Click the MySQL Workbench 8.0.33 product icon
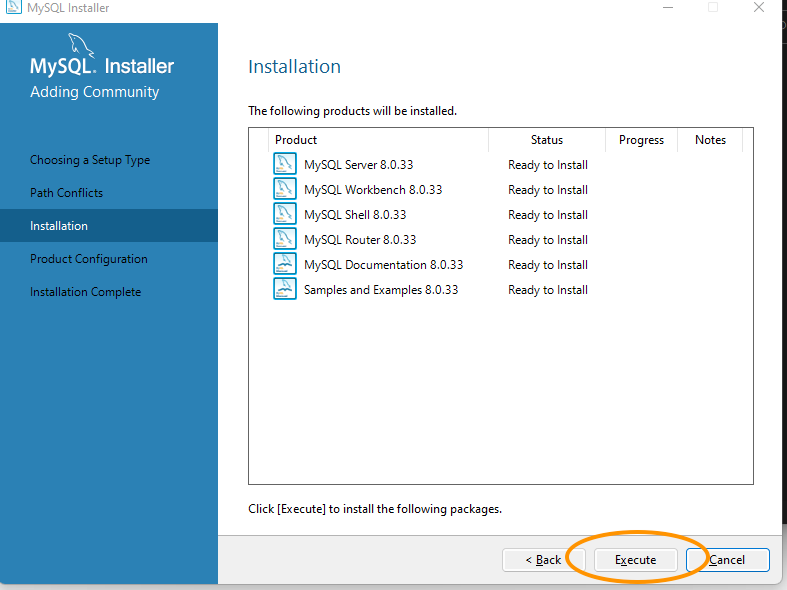This screenshot has width=787, height=590. pyautogui.click(x=285, y=189)
